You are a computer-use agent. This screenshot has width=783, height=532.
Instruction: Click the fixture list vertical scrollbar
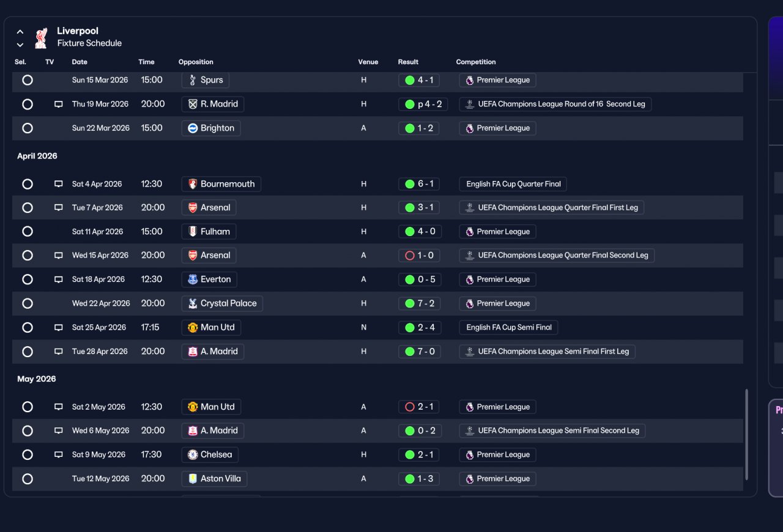tap(746, 435)
